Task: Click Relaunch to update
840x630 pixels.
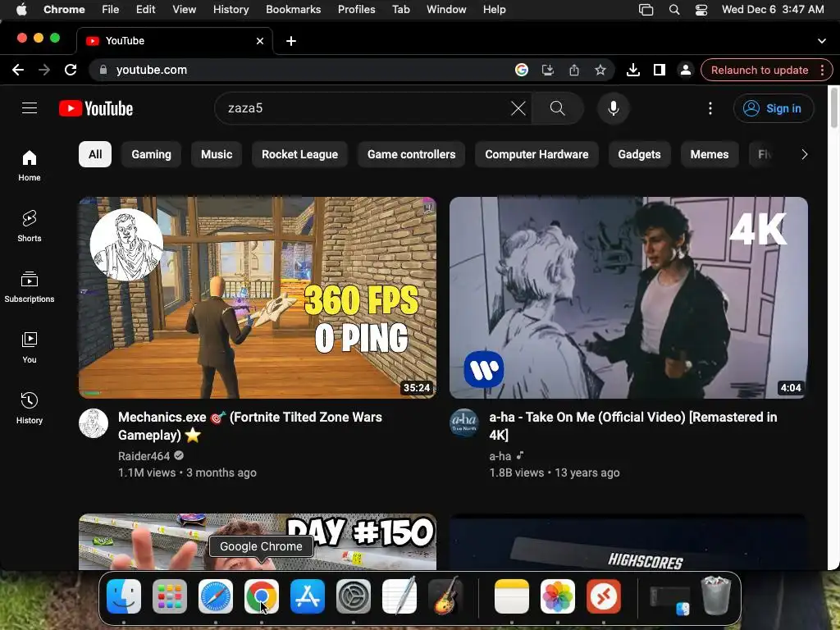Action: 759,71
